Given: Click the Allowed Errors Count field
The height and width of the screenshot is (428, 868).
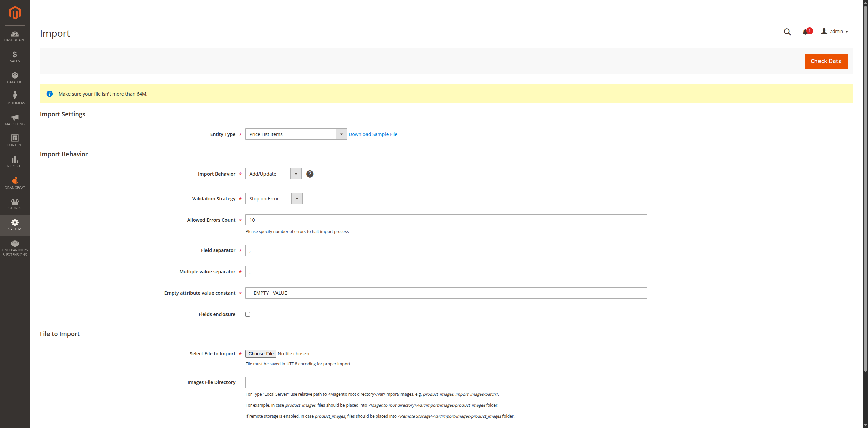Looking at the screenshot, I should point(446,220).
